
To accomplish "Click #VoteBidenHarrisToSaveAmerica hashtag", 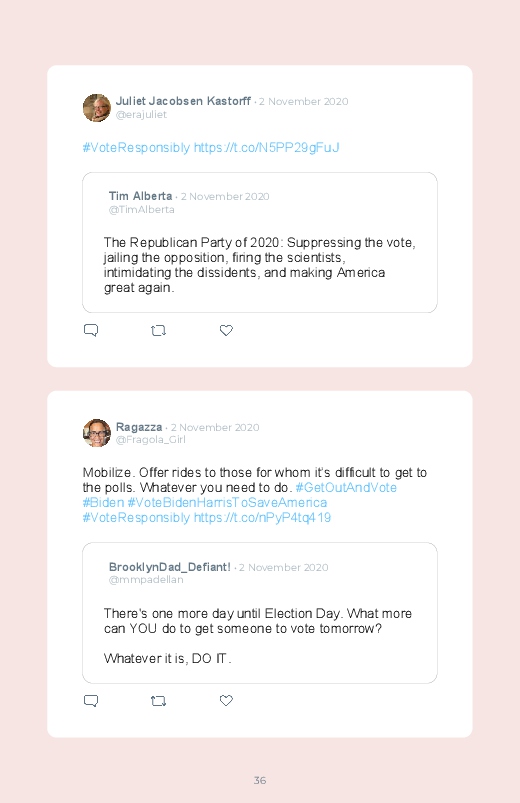I will (227, 502).
